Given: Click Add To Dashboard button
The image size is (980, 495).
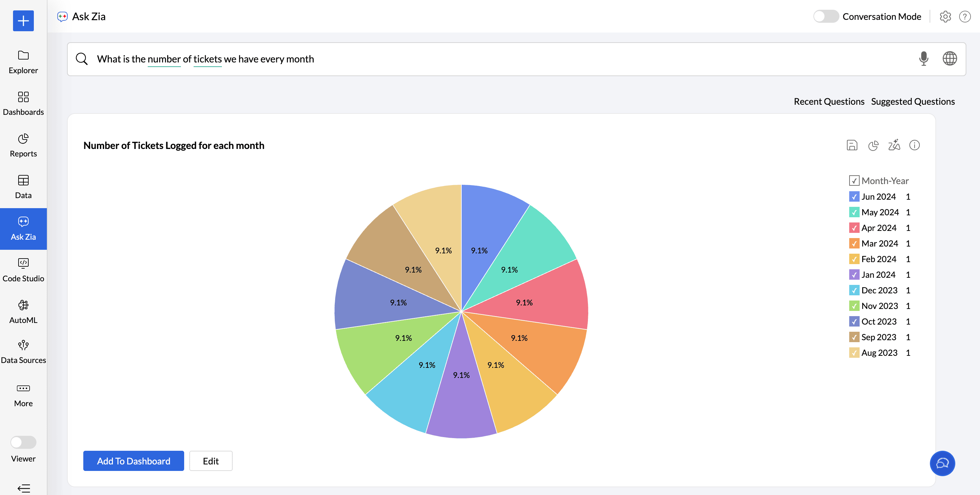Looking at the screenshot, I should [x=133, y=461].
